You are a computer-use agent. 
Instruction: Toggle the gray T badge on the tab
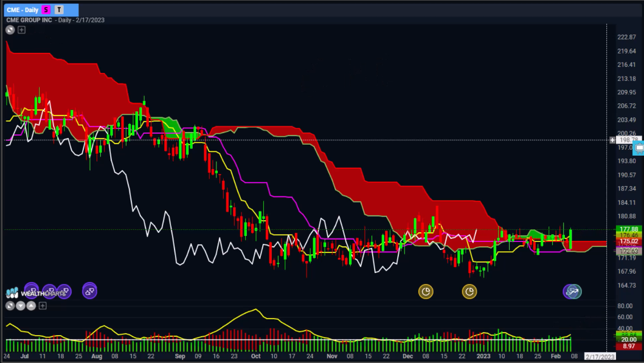[x=59, y=10]
